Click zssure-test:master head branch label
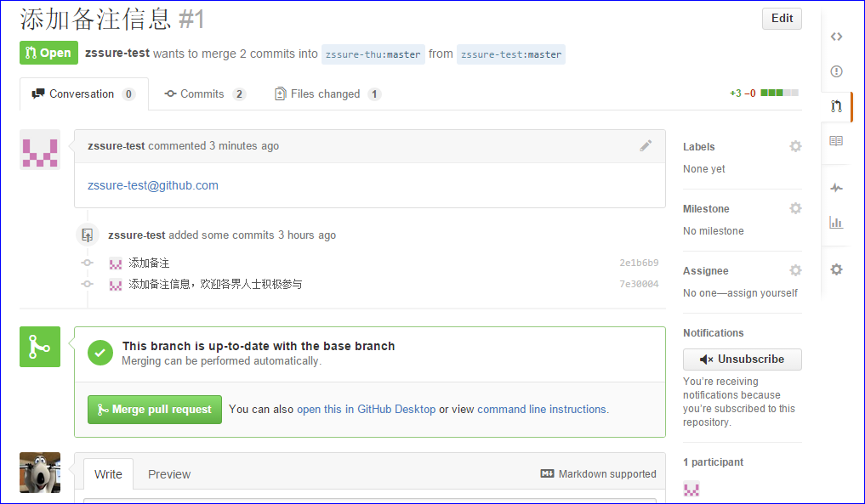Screen dimensions: 865x504 point(511,54)
